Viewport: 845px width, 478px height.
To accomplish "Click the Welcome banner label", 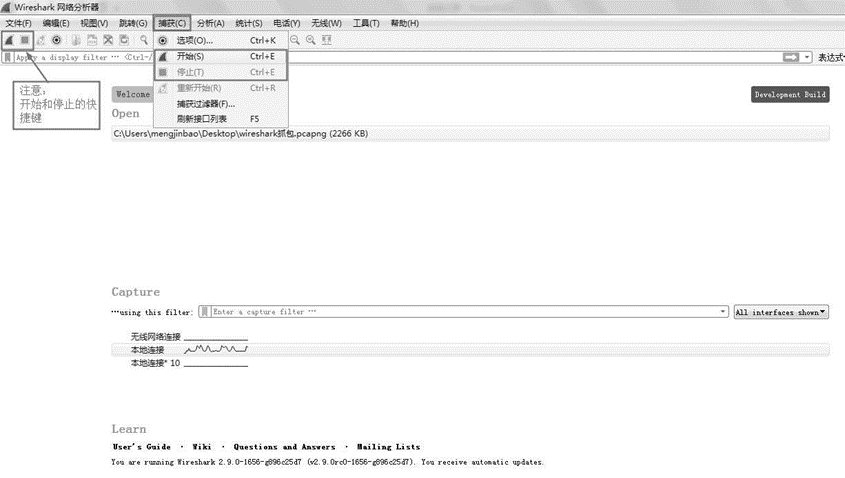I will (x=133, y=94).
